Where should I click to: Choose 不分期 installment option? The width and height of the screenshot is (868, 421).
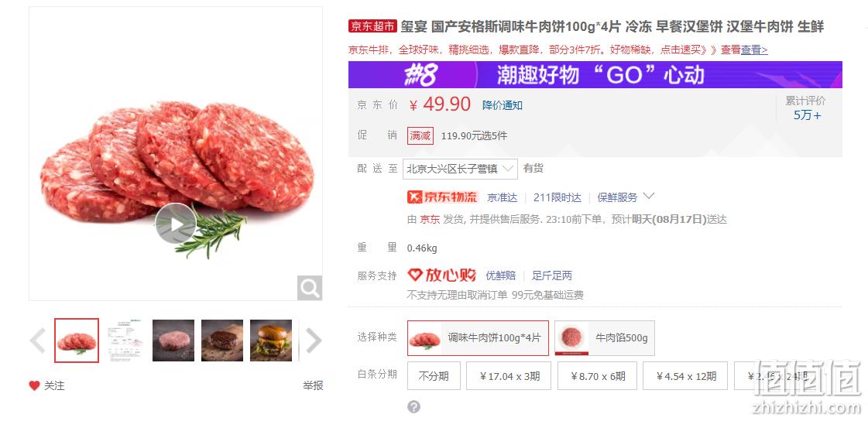click(434, 376)
